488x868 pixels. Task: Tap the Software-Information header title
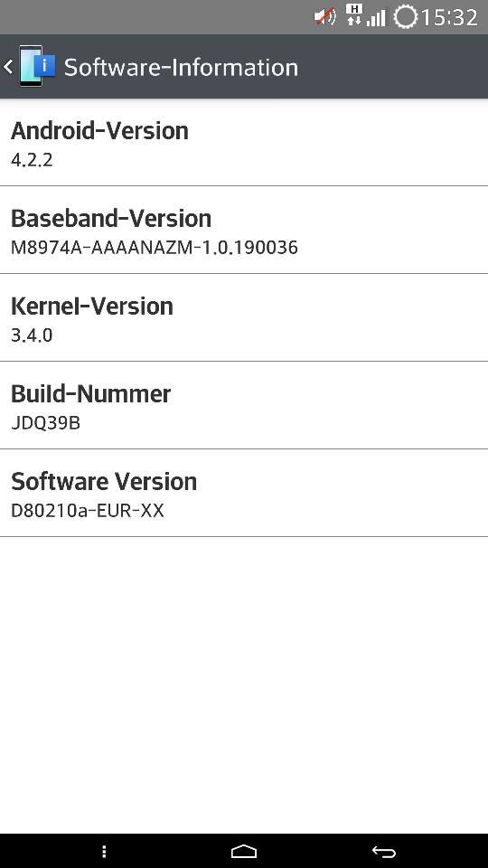coord(181,67)
